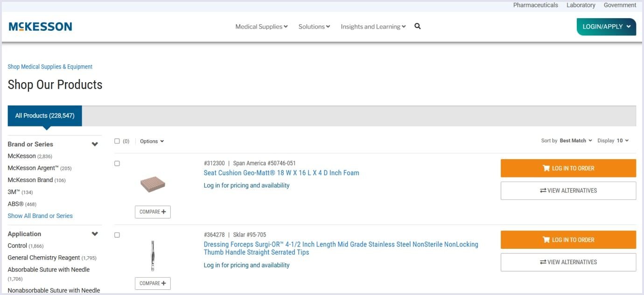This screenshot has width=644, height=295.
Task: Check the Dressing Forceps product checkbox
Action: pyautogui.click(x=117, y=235)
